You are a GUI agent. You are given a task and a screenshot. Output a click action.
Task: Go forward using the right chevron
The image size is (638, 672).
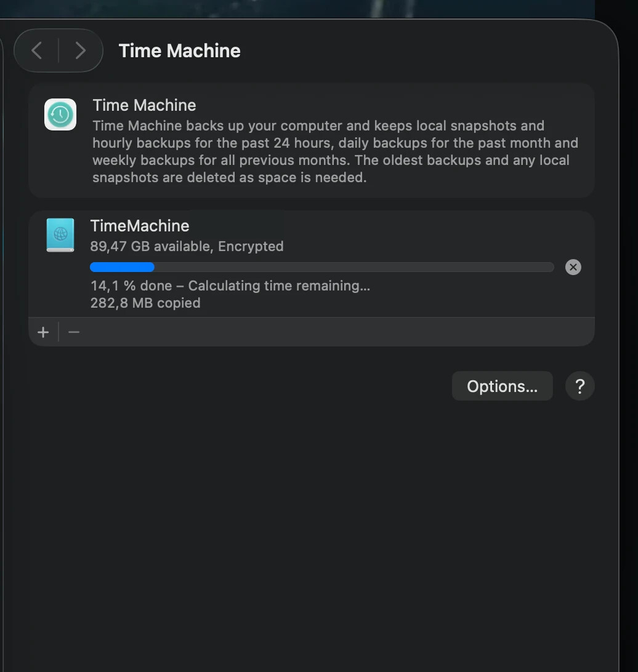[x=80, y=50]
